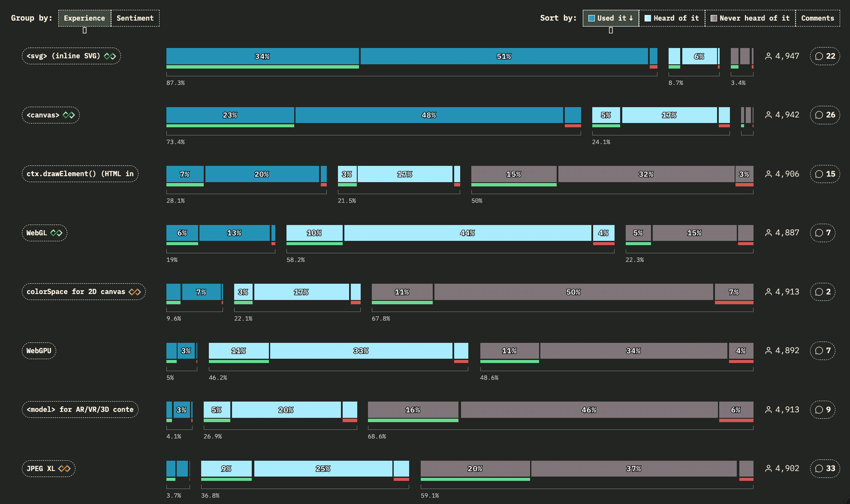Sort by Never heard of it
850x504 pixels.
pos(750,18)
